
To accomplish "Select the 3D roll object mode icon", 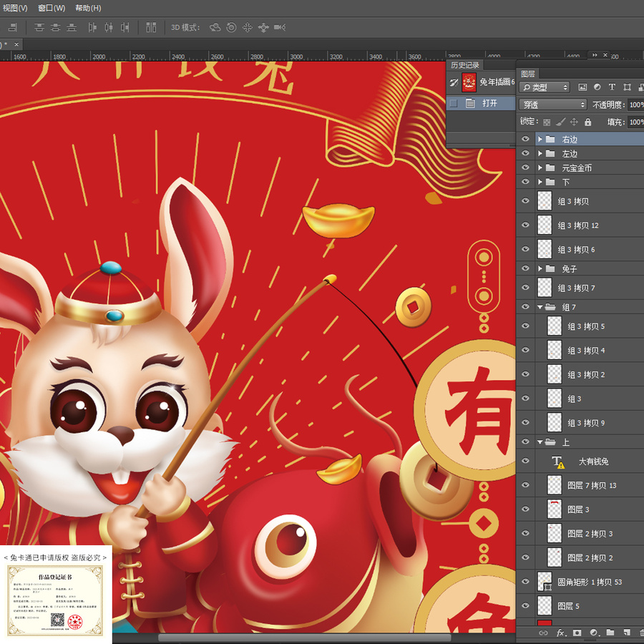I will pos(231,27).
